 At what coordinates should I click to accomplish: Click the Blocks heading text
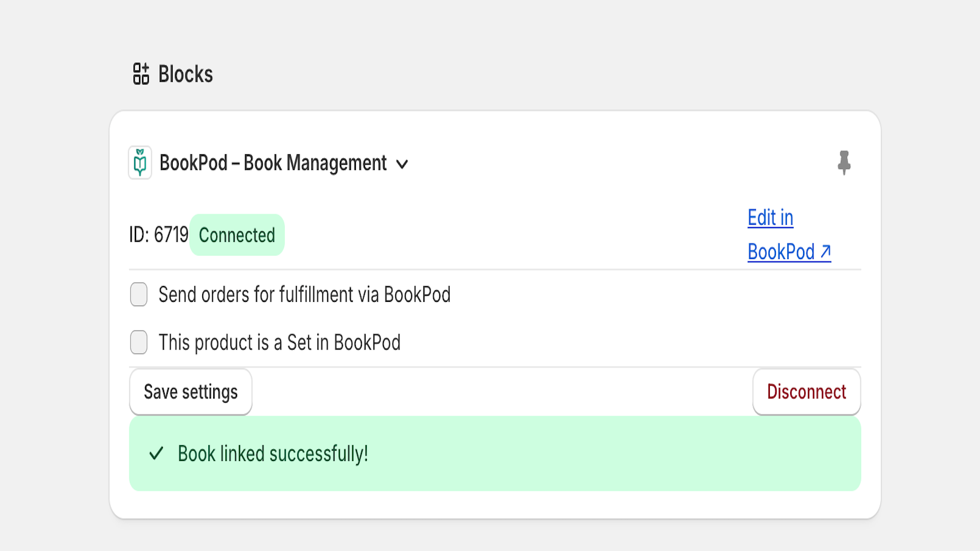tap(186, 74)
